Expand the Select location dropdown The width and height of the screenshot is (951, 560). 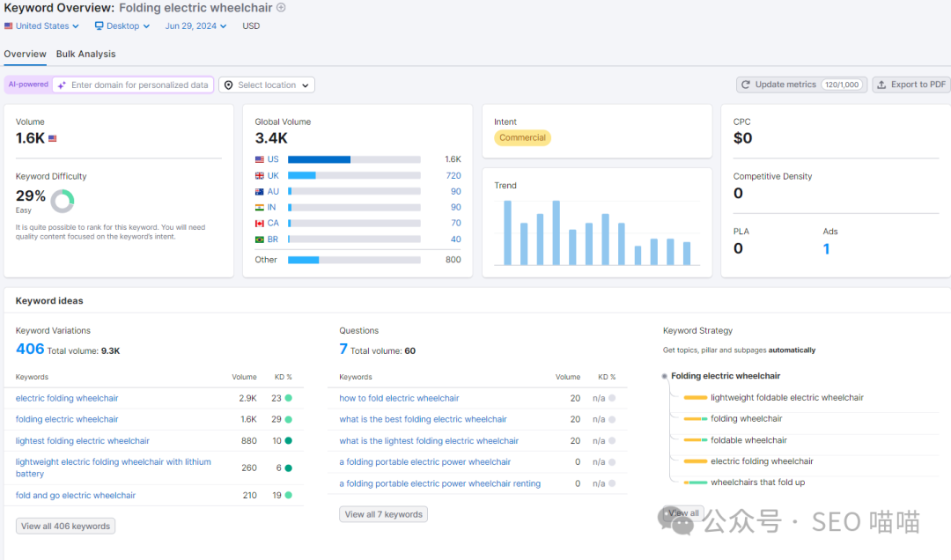coord(267,85)
